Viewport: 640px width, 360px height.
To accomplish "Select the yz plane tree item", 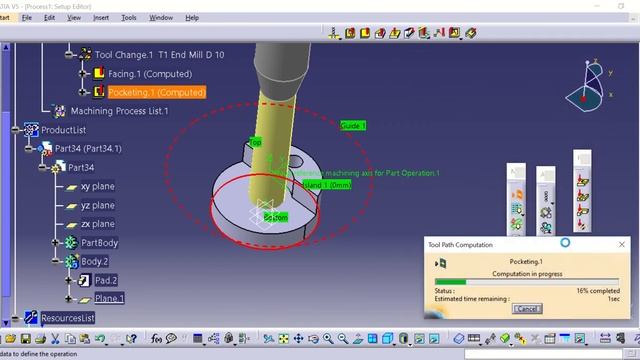I will click(x=98, y=205).
